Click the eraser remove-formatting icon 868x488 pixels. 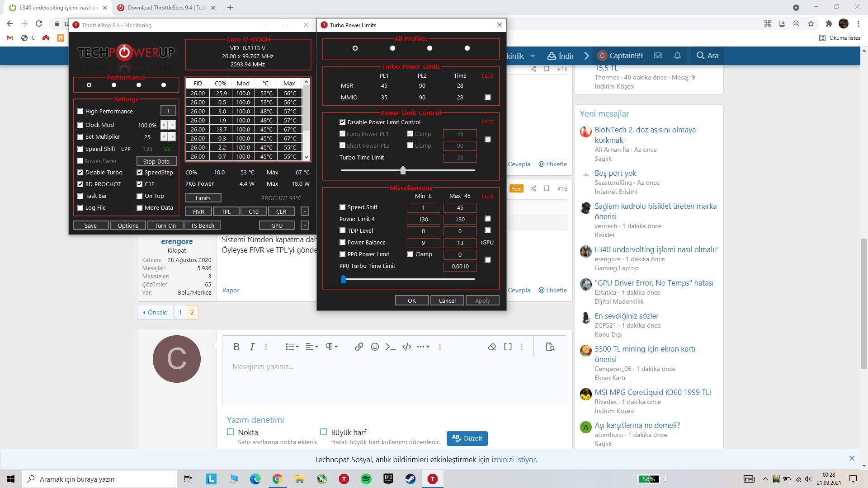click(x=492, y=347)
